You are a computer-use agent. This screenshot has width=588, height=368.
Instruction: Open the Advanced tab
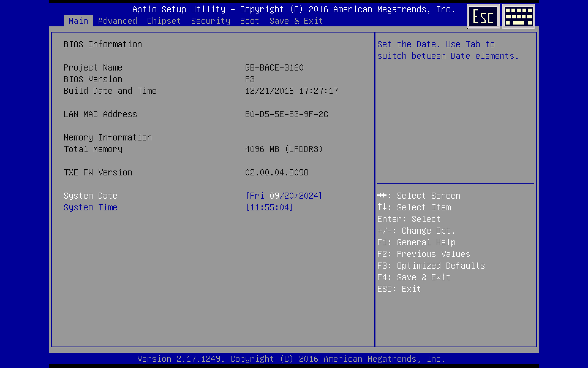coord(118,21)
